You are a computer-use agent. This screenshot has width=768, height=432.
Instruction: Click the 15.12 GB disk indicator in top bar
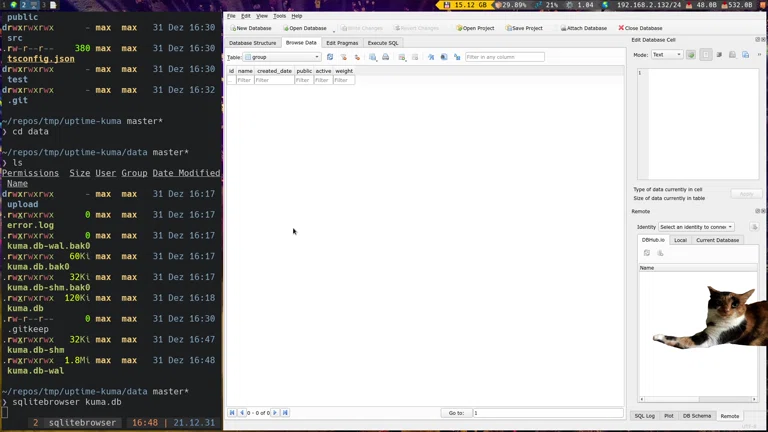click(x=464, y=5)
